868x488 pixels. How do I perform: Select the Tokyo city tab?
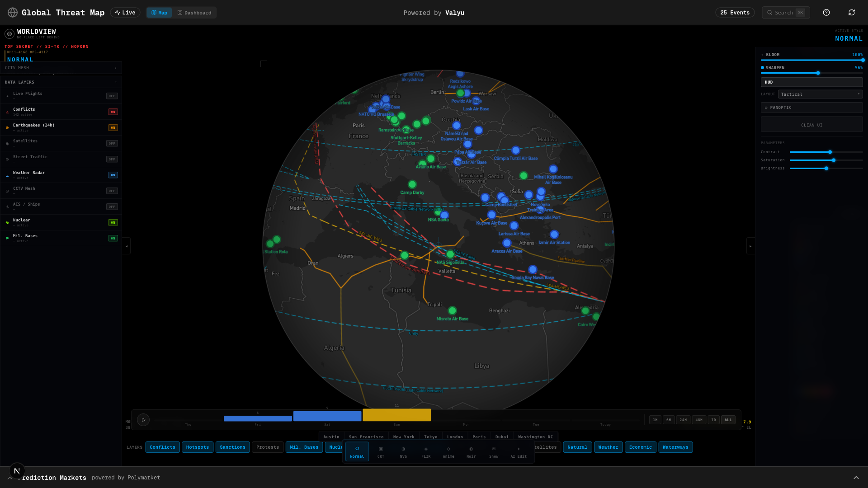[430, 436]
